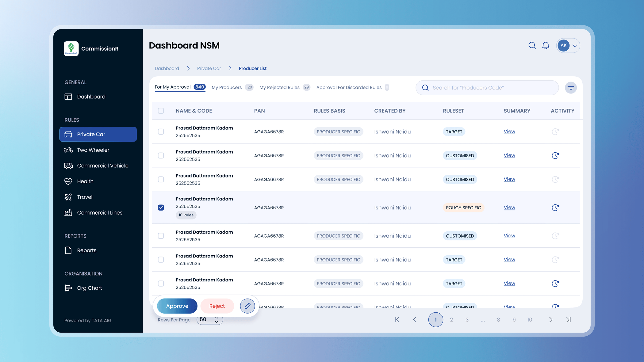Toggle the select-all header checkbox
The height and width of the screenshot is (362, 644).
(x=161, y=111)
